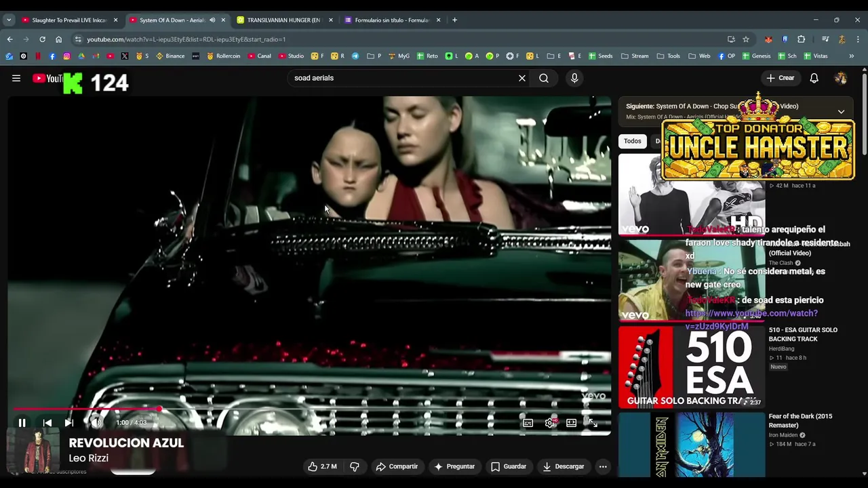Image resolution: width=868 pixels, height=488 pixels.
Task: Start voice search with the microphone
Action: (574, 78)
